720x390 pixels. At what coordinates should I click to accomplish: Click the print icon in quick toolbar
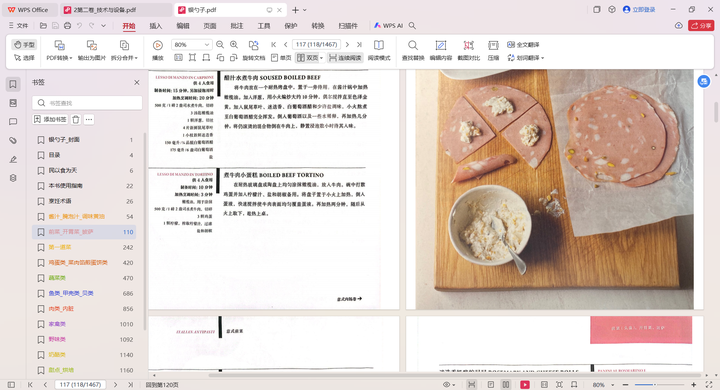[68, 26]
